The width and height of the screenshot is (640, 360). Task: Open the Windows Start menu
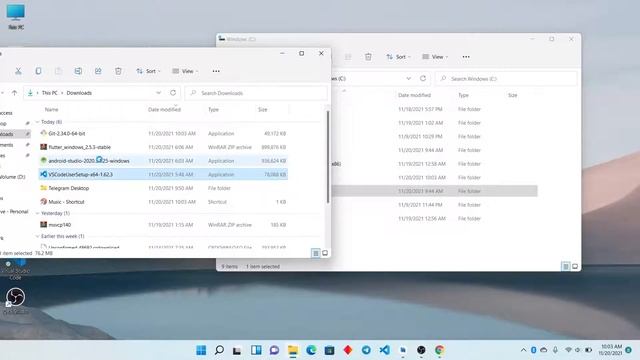tap(201, 350)
